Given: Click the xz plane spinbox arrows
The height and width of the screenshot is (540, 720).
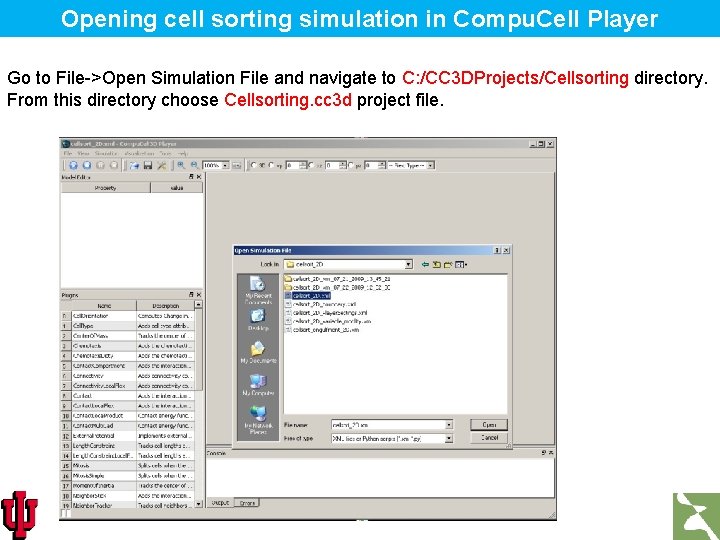Looking at the screenshot, I should 342,165.
